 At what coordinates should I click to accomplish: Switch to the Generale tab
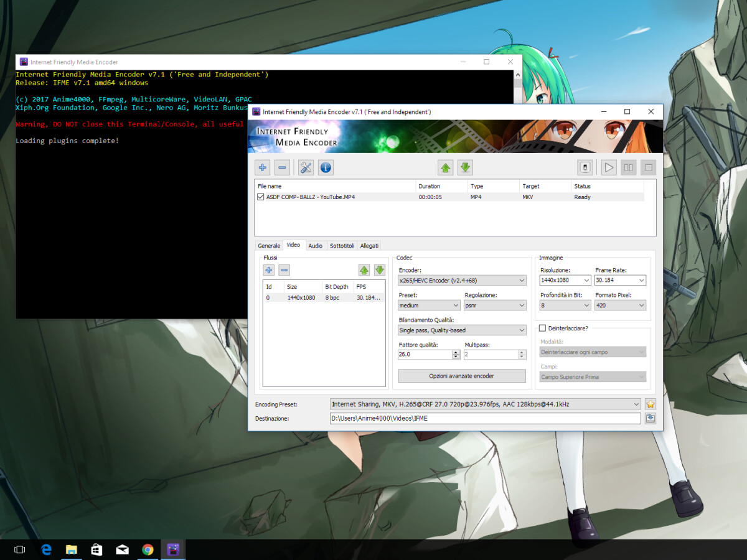(269, 246)
